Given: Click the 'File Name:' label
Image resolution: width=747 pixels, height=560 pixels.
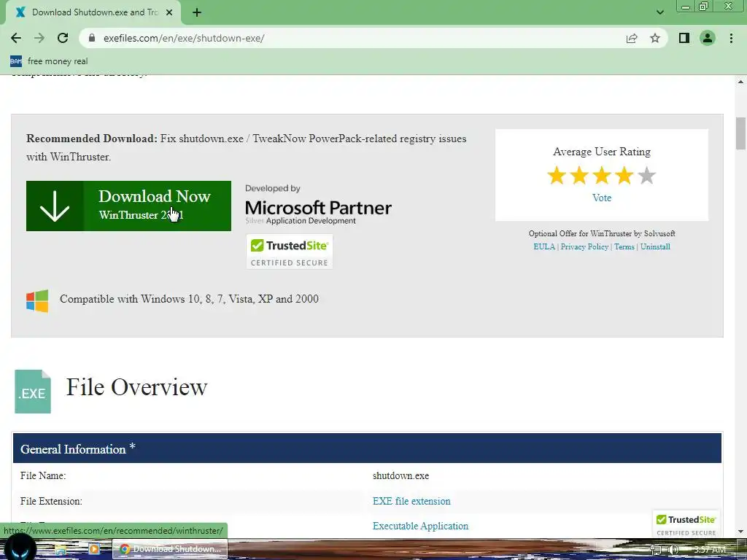Looking at the screenshot, I should [x=43, y=475].
